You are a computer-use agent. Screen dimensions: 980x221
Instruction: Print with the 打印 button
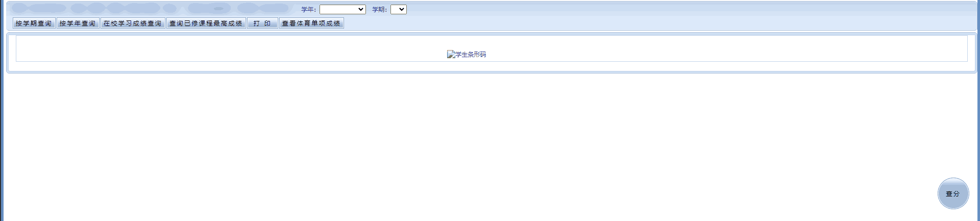click(262, 23)
